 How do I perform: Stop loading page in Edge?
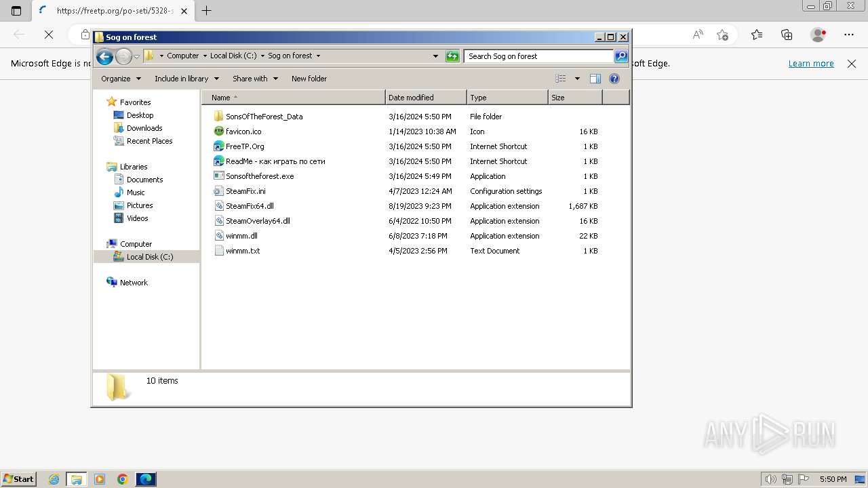(49, 35)
